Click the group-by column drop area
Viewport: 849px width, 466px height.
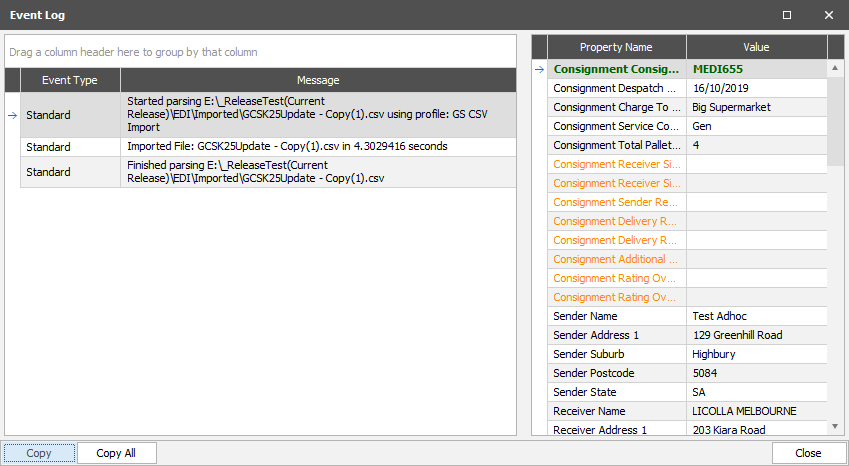coord(260,52)
